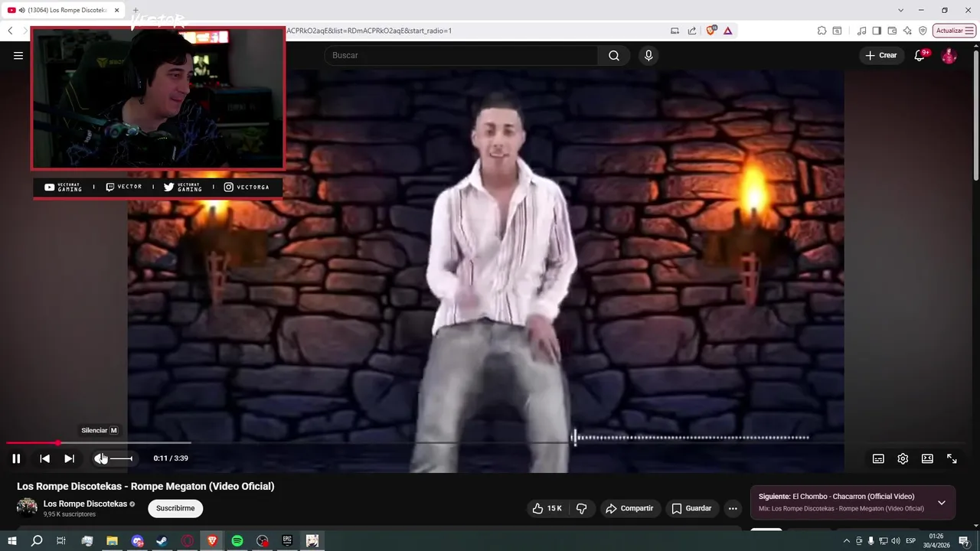Image resolution: width=980 pixels, height=551 pixels.
Task: Show hidden system tray icons
Action: click(x=846, y=541)
